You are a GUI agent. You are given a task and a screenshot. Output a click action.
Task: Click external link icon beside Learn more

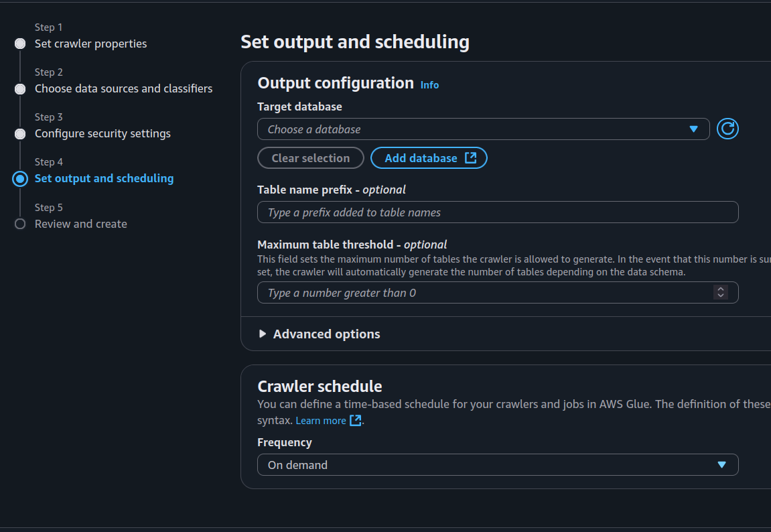(356, 421)
